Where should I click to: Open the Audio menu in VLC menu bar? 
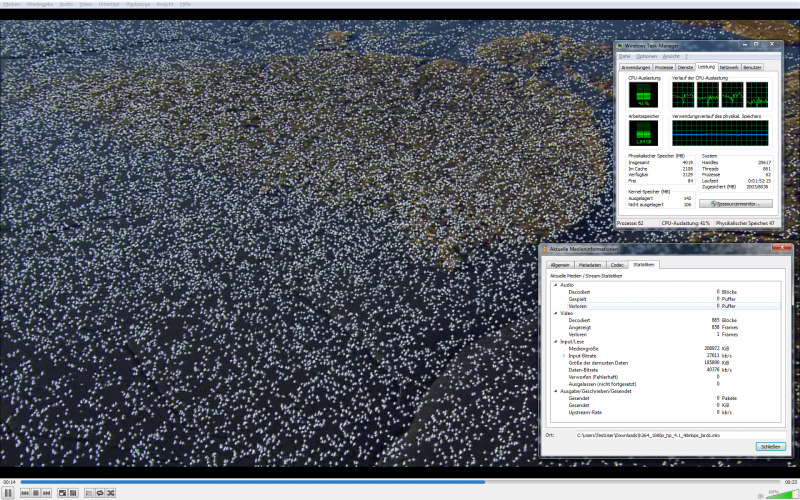tap(66, 4)
